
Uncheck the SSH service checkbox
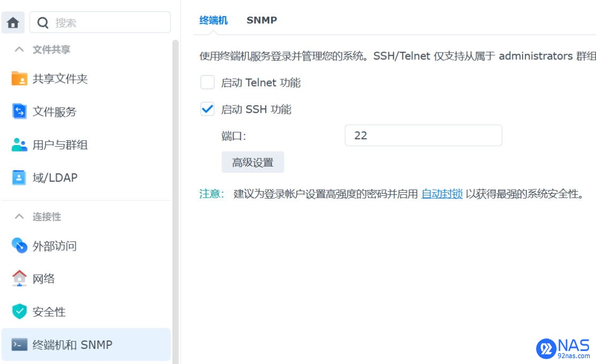click(208, 109)
